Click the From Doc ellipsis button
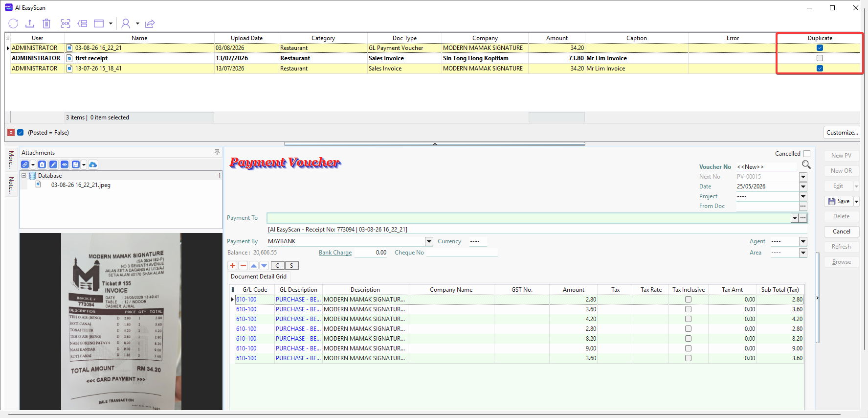Screen dimensions: 868x418 pyautogui.click(x=803, y=206)
